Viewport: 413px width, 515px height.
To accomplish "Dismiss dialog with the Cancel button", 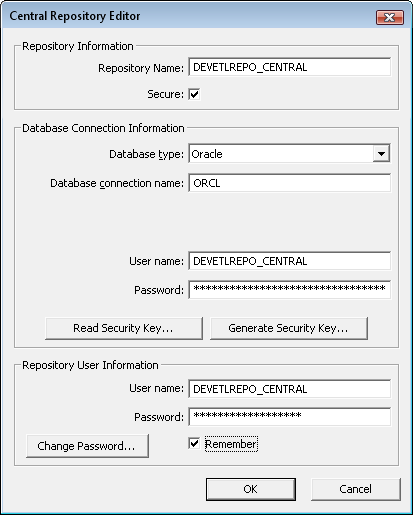I will click(356, 489).
